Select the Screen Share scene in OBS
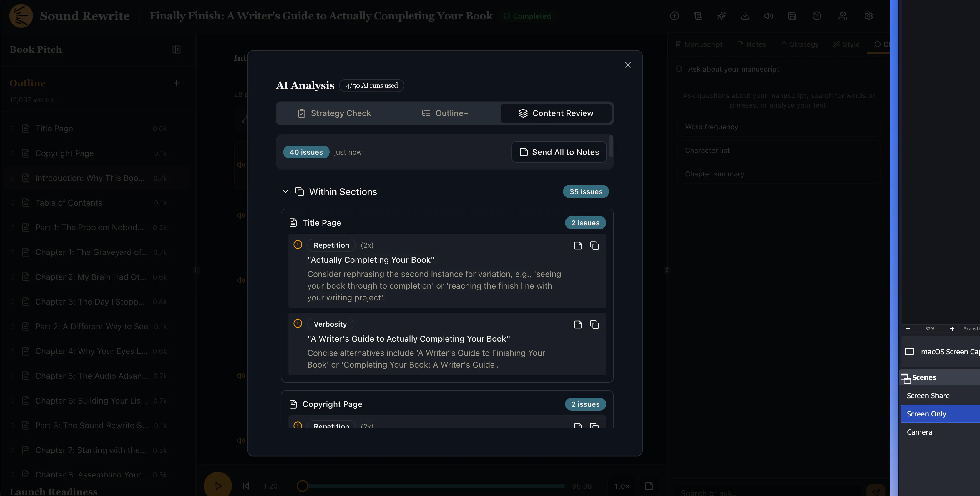 940,396
